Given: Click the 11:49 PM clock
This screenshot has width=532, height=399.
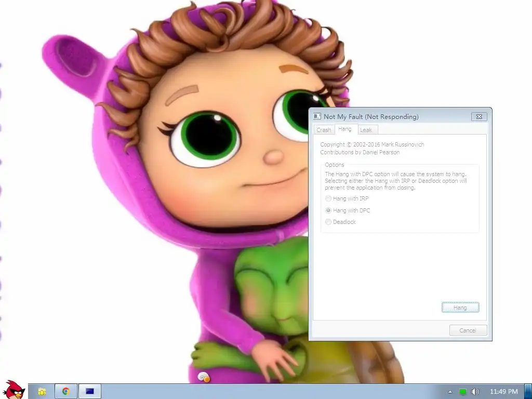Looking at the screenshot, I should [x=504, y=392].
